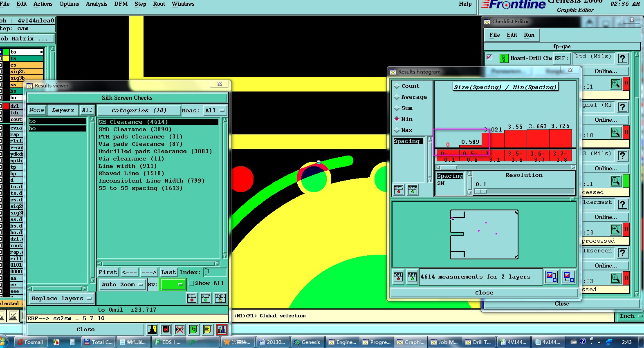Click DEL icon beside measurements text
The width and height of the screenshot is (644, 348).
pos(398,277)
